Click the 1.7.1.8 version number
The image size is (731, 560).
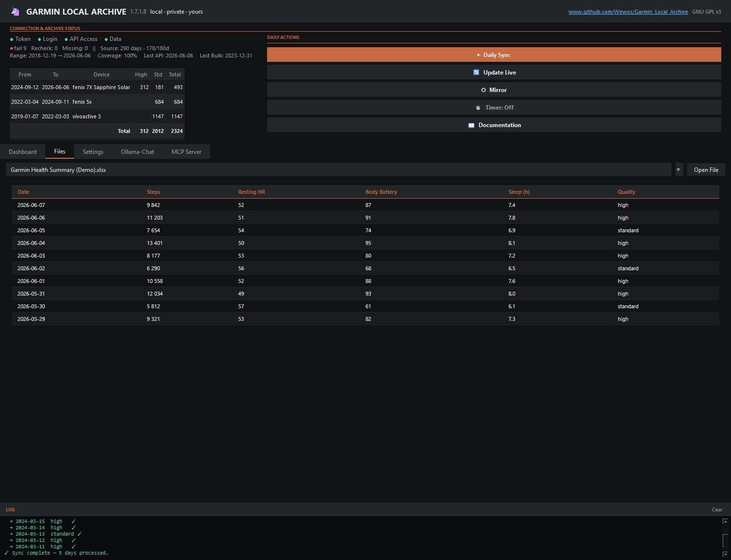pyautogui.click(x=138, y=12)
